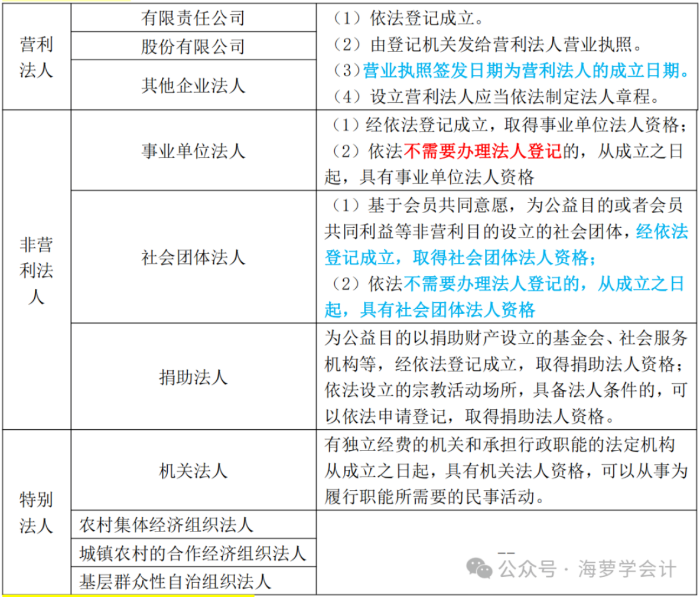Click the 捐助法人 cell
The height and width of the screenshot is (597, 700).
193,377
